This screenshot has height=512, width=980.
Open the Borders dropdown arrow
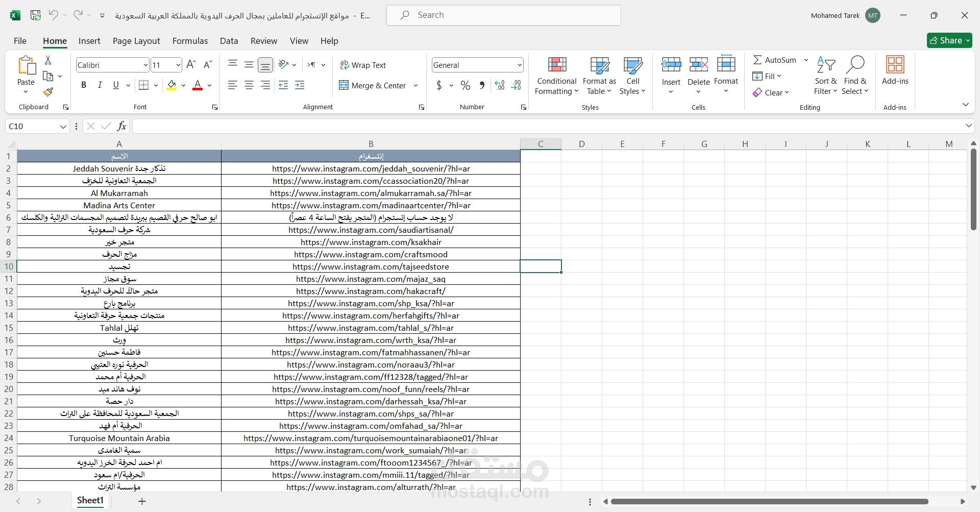156,85
